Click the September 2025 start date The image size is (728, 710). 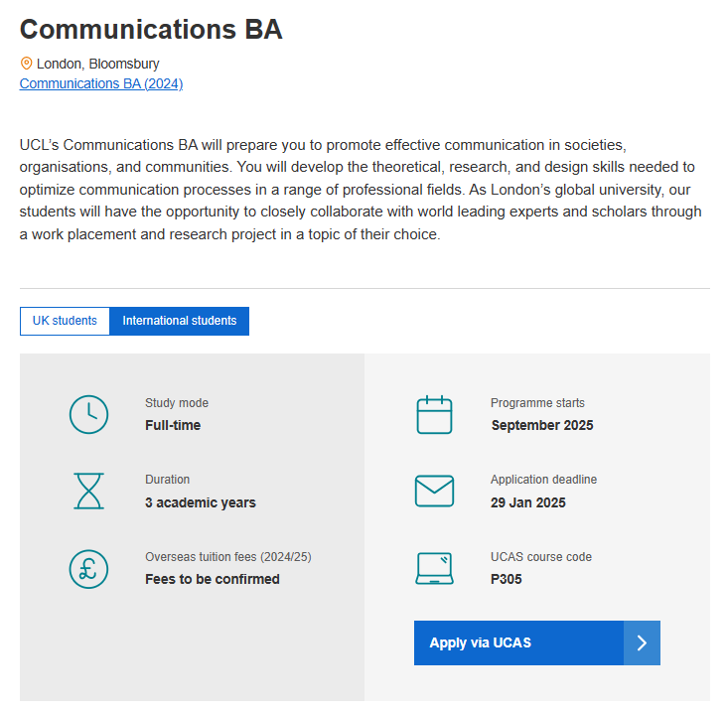pyautogui.click(x=542, y=425)
